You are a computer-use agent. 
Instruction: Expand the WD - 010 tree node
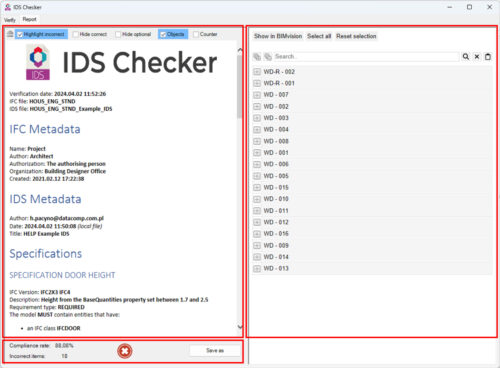tap(257, 199)
